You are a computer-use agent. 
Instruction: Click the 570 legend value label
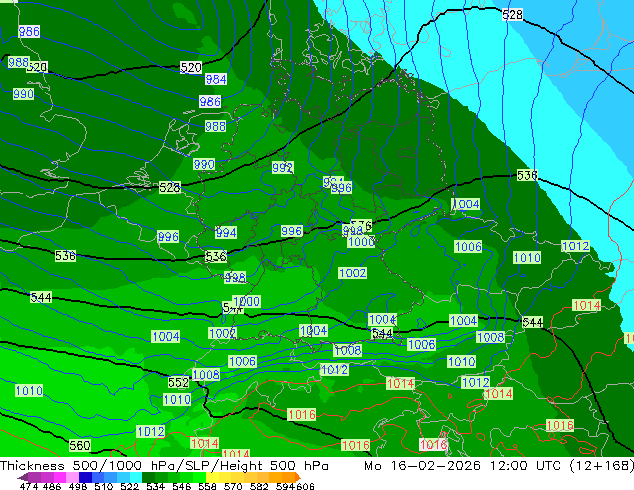click(x=233, y=486)
